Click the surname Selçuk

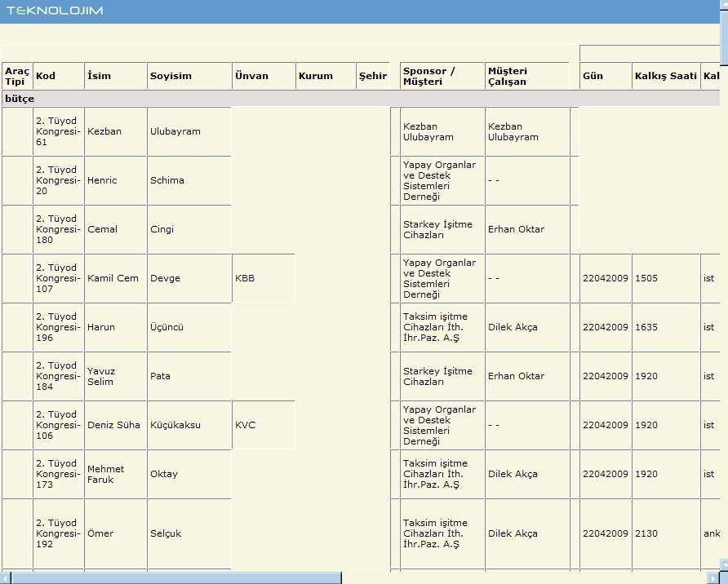pyautogui.click(x=166, y=533)
